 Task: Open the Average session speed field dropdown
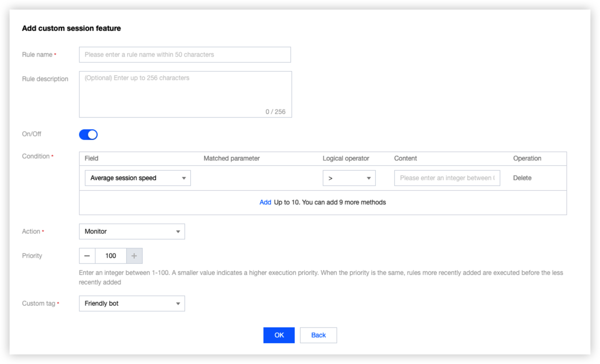pyautogui.click(x=137, y=178)
